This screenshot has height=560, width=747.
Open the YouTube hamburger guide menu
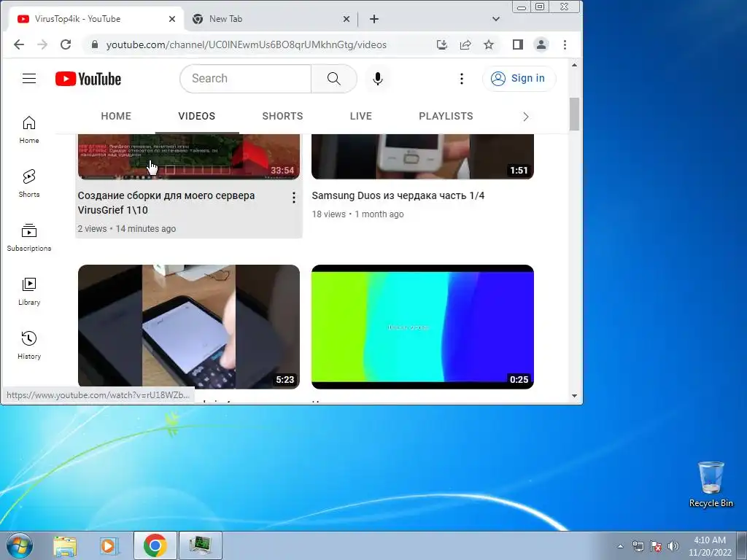29,79
